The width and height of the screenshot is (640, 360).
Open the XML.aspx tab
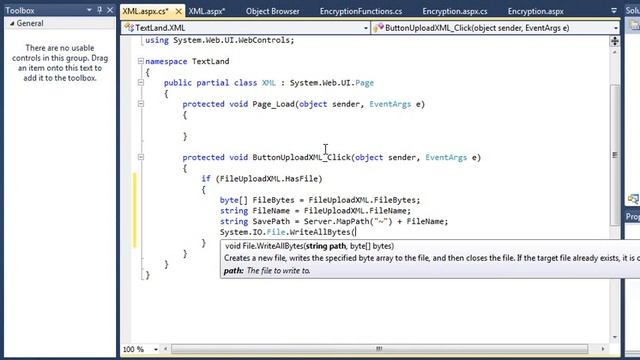click(207, 11)
